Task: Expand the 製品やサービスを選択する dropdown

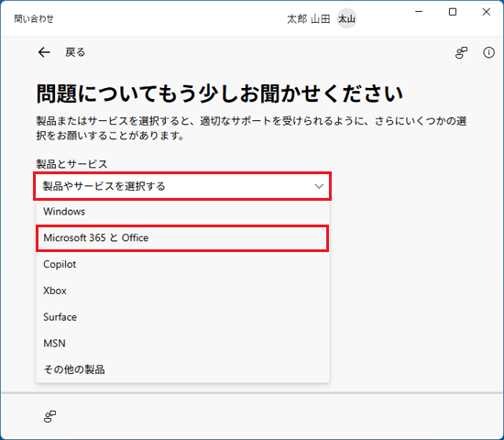Action: [182, 186]
